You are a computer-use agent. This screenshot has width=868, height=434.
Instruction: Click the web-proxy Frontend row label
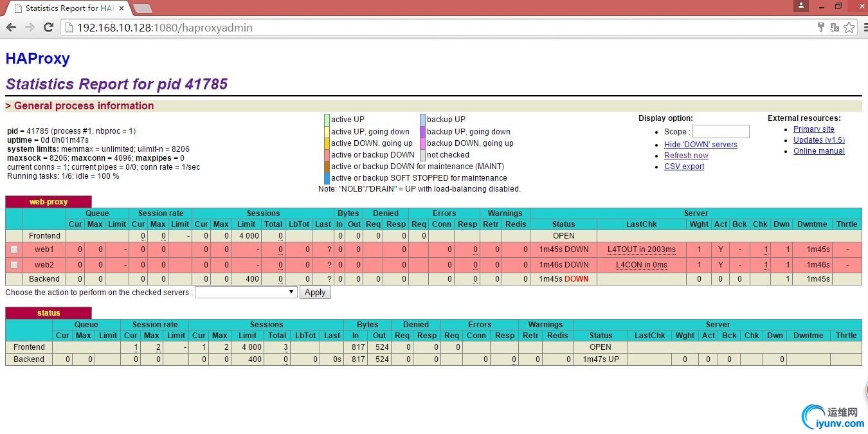44,236
